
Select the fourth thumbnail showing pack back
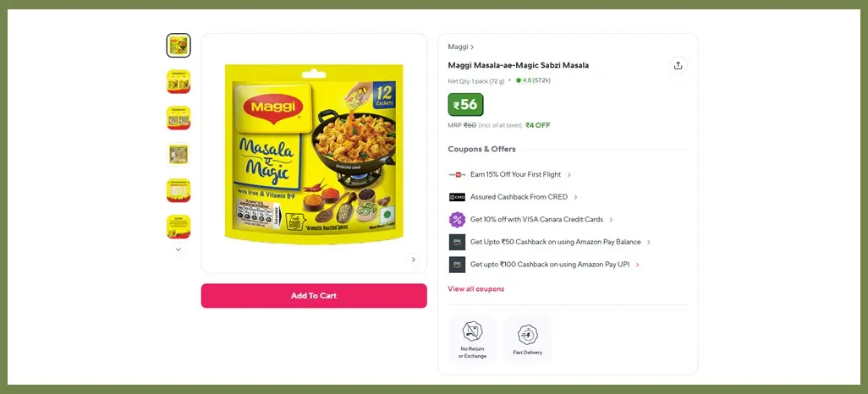click(x=179, y=154)
